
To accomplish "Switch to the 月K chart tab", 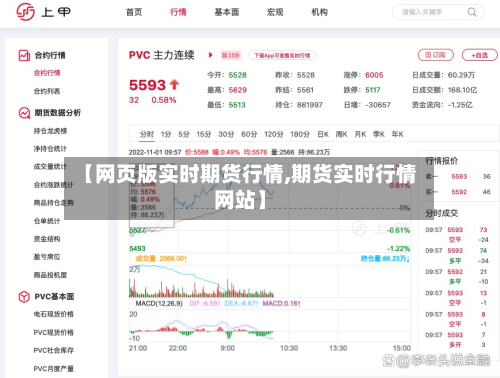I will [x=360, y=134].
